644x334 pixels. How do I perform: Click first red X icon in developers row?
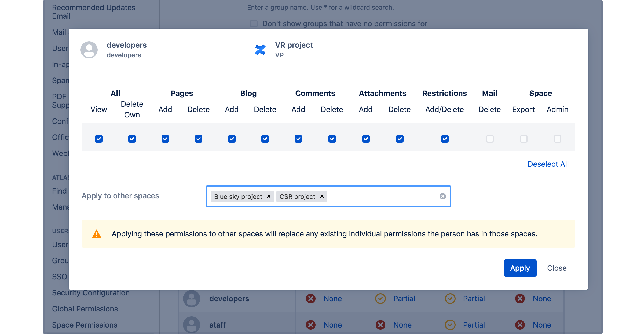point(311,299)
